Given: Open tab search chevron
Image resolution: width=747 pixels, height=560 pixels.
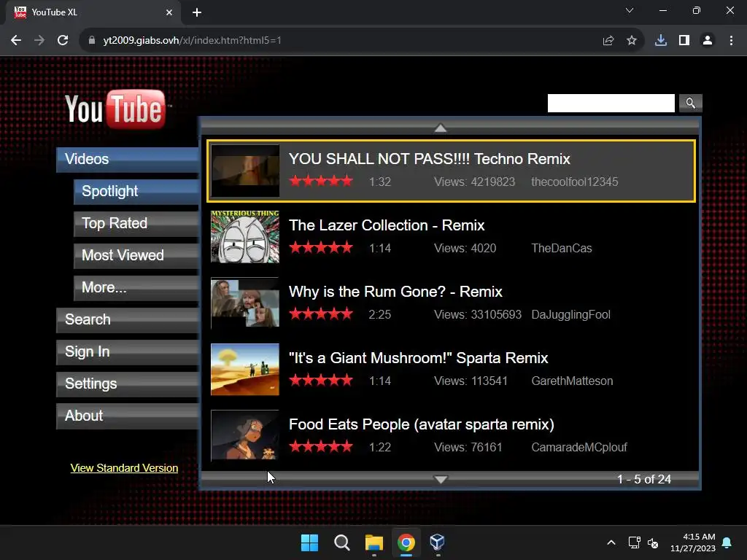Looking at the screenshot, I should 630,10.
